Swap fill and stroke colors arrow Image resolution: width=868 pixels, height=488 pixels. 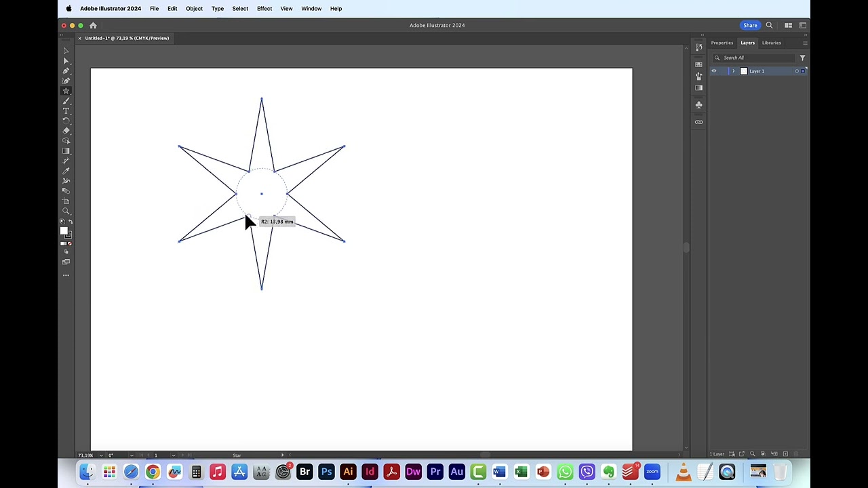(71, 222)
